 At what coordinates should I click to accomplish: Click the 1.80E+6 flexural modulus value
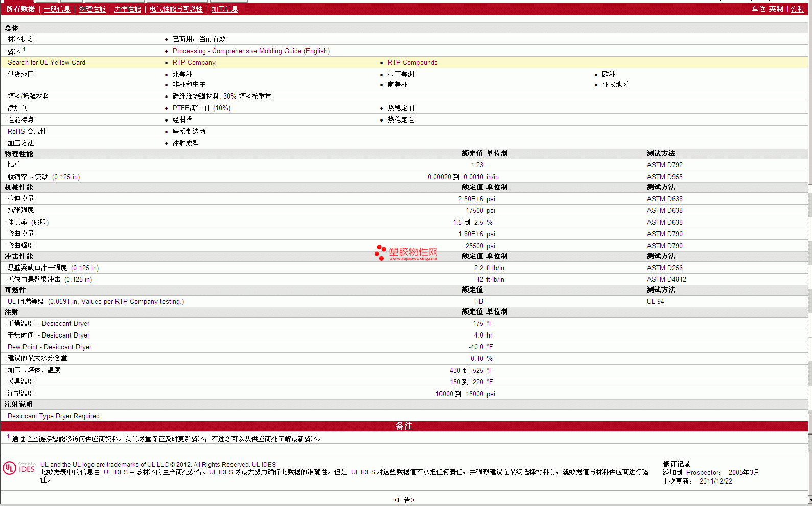click(471, 234)
